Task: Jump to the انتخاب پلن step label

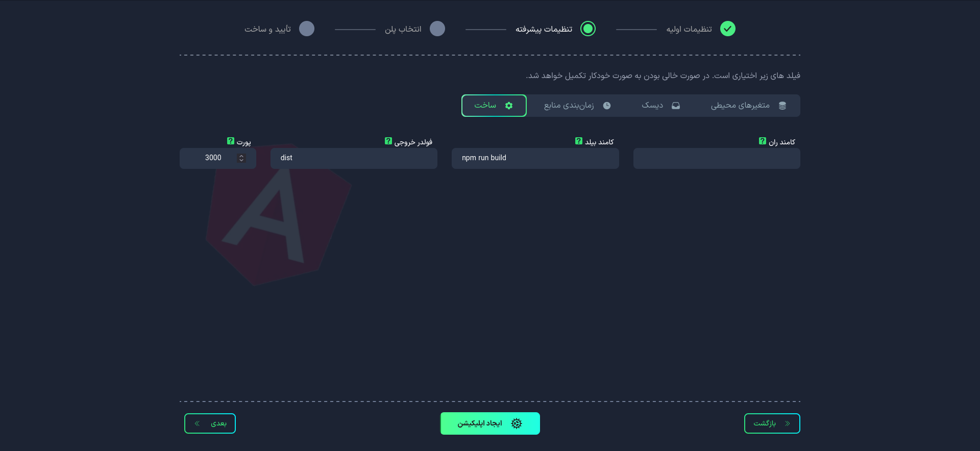Action: pyautogui.click(x=403, y=29)
